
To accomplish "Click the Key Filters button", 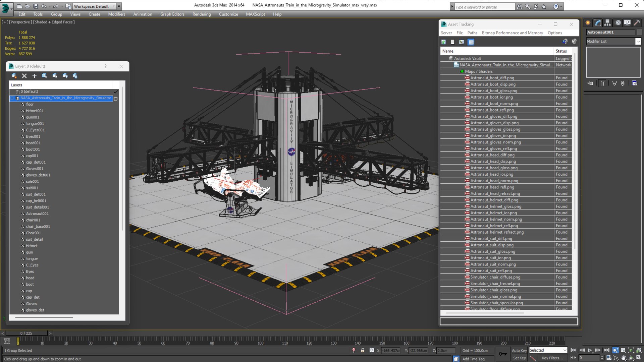I will (552, 358).
